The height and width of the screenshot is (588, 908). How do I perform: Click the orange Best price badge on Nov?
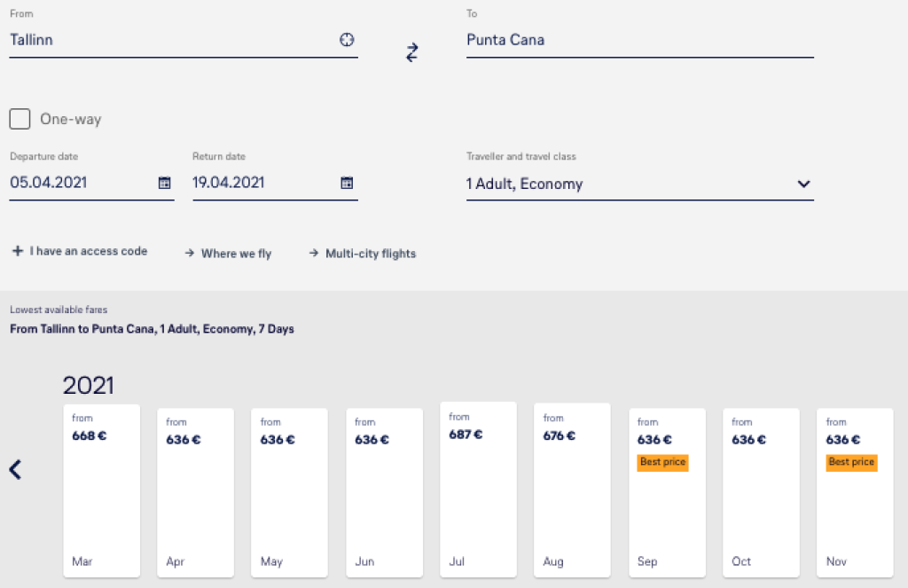[x=851, y=462]
